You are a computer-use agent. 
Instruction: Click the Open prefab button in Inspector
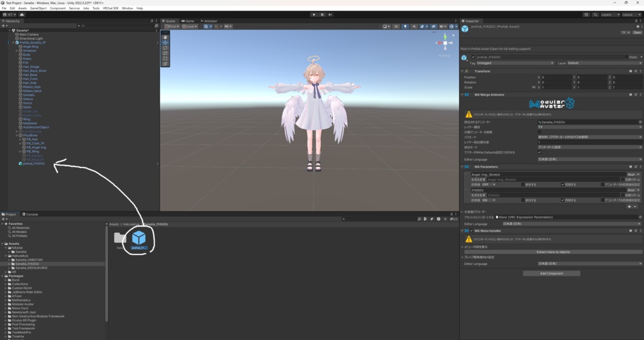click(637, 33)
